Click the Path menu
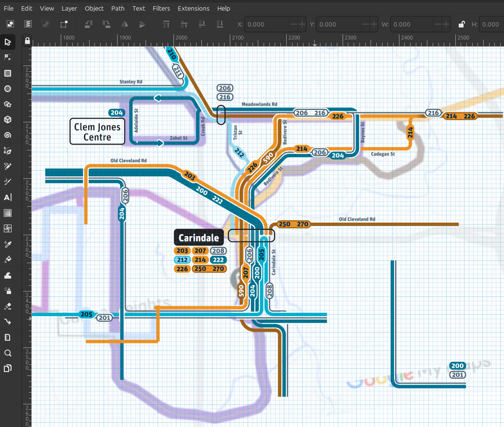Screen dimensions: 504x427 coord(118,8)
